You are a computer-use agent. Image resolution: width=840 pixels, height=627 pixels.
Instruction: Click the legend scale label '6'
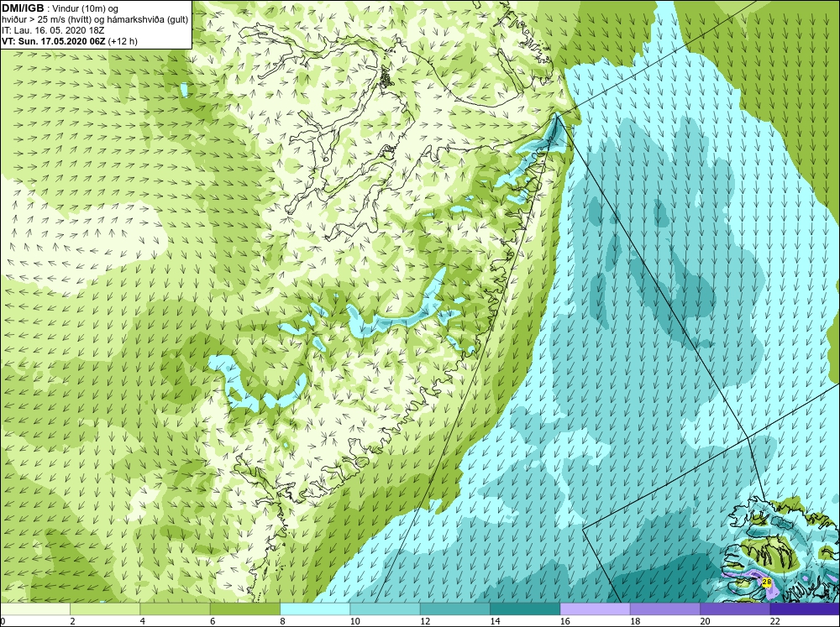click(213, 621)
